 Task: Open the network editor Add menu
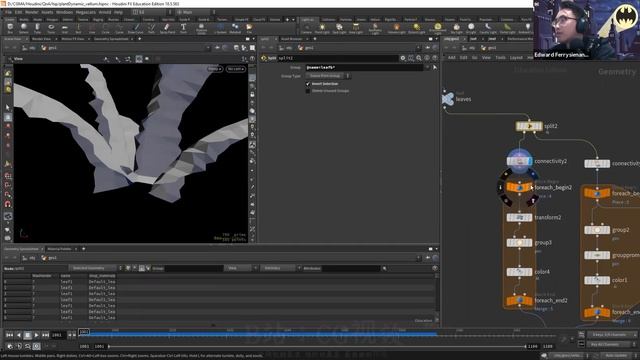coord(451,58)
